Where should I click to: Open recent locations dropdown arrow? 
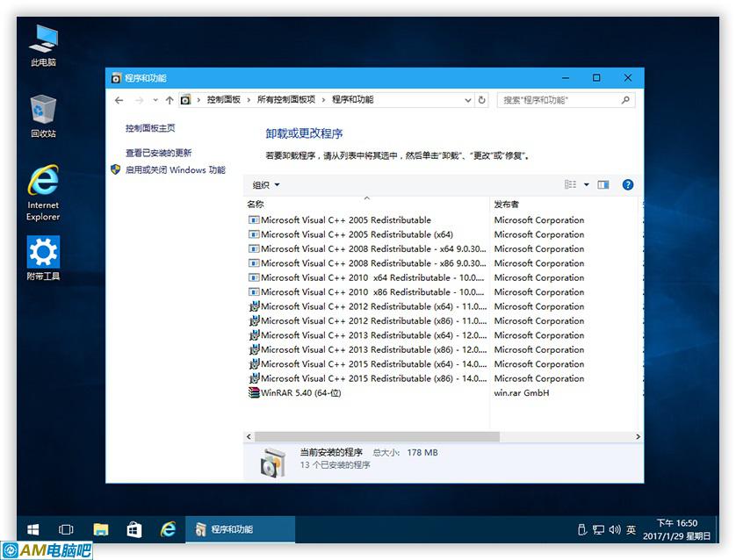coord(155,100)
